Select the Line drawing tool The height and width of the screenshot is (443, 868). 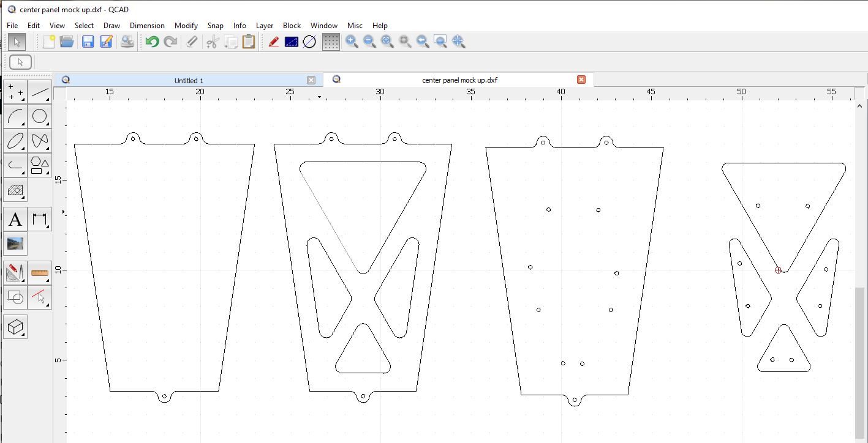[40, 92]
